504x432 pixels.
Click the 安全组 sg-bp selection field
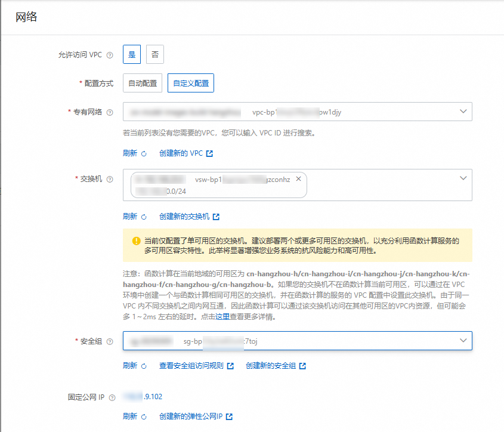click(297, 341)
